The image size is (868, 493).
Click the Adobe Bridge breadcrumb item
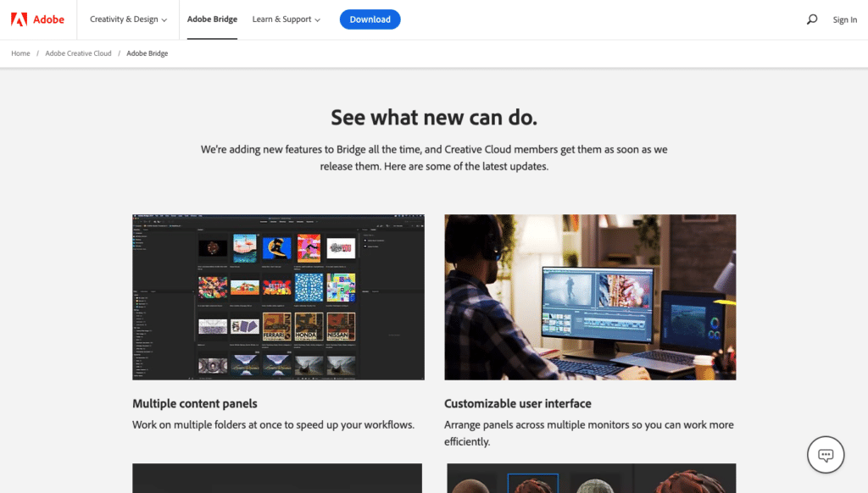(x=147, y=53)
